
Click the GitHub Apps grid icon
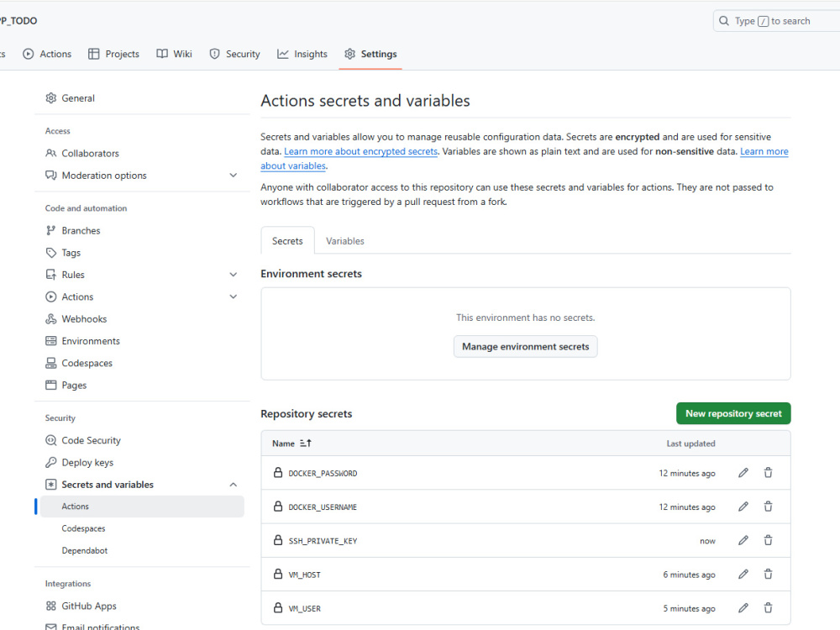point(51,606)
